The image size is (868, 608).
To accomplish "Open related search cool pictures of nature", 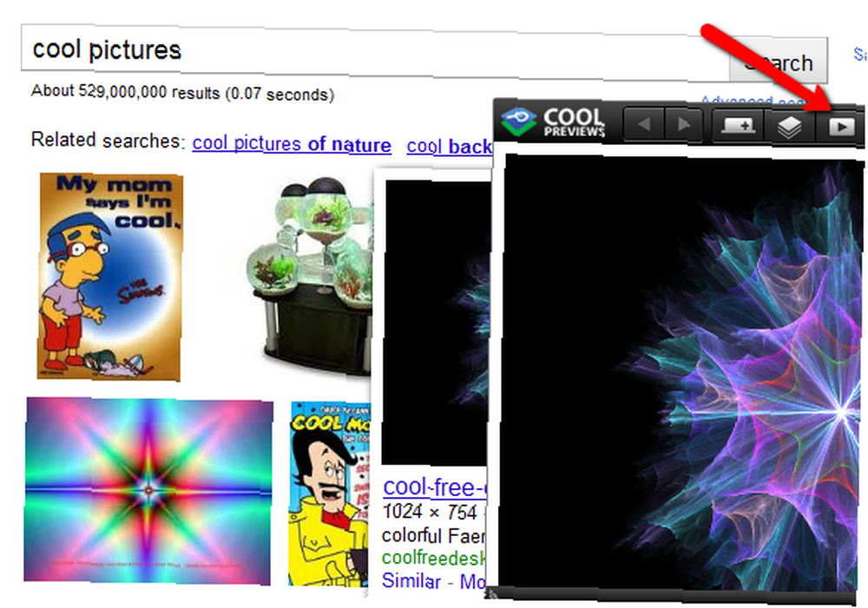I will click(x=292, y=144).
